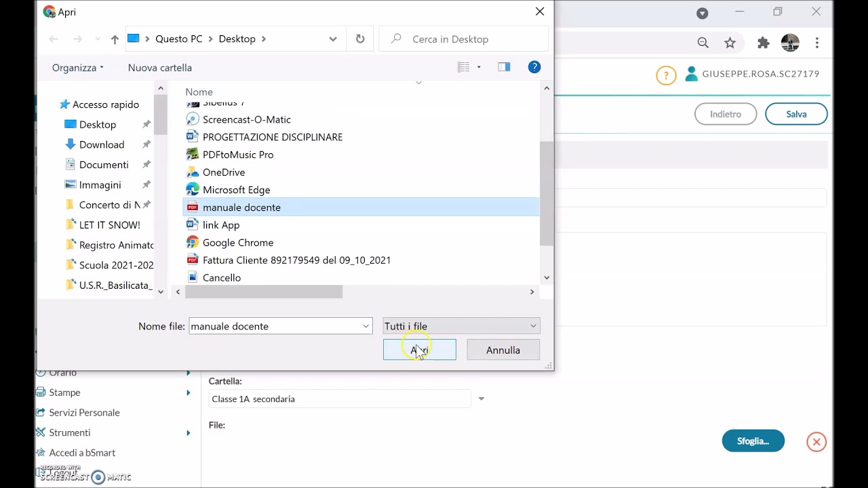Expand the address bar path dropdown
Viewport: 868px width, 488px height.
[x=333, y=39]
